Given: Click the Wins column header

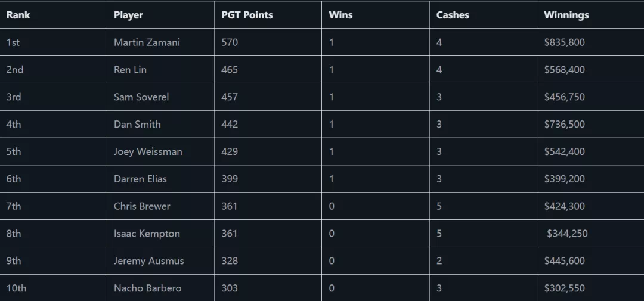Looking at the screenshot, I should tap(340, 15).
